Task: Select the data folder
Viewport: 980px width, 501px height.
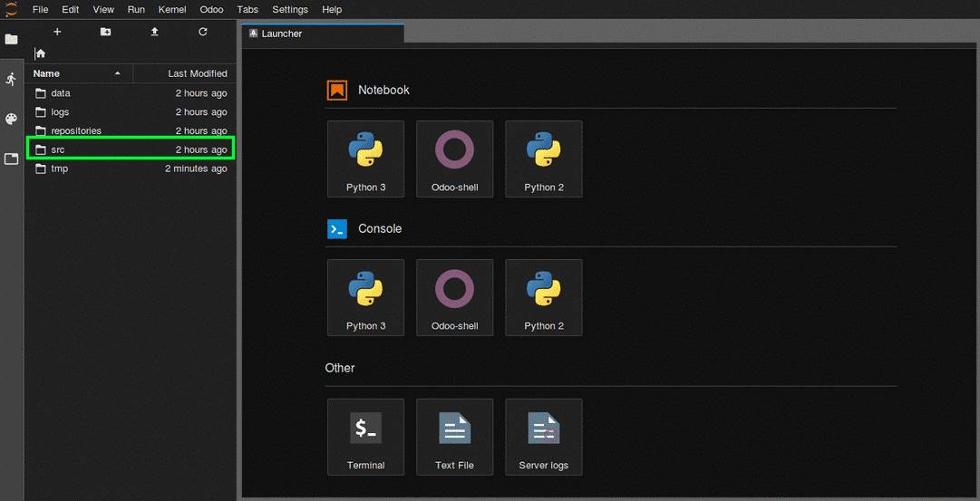Action: point(131,93)
